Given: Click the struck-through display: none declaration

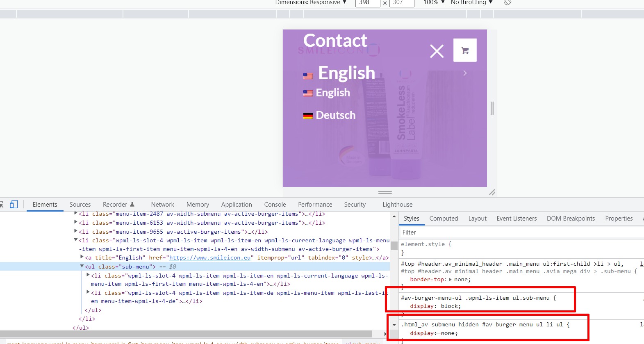Looking at the screenshot, I should click(434, 333).
